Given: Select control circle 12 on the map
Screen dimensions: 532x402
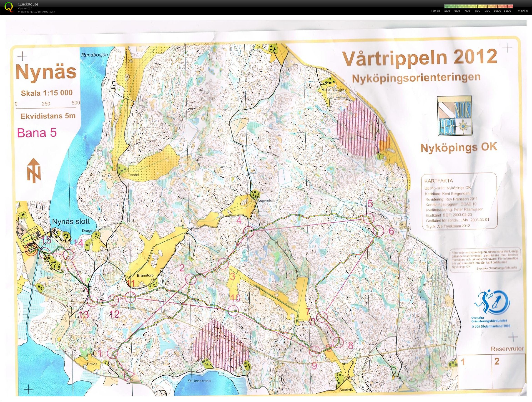Looking at the screenshot, I should (x=114, y=300).
